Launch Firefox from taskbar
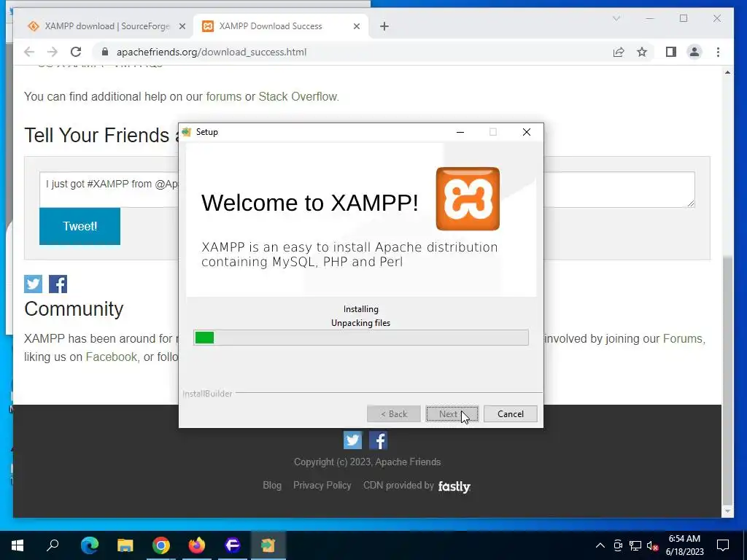747x560 pixels. click(x=197, y=545)
